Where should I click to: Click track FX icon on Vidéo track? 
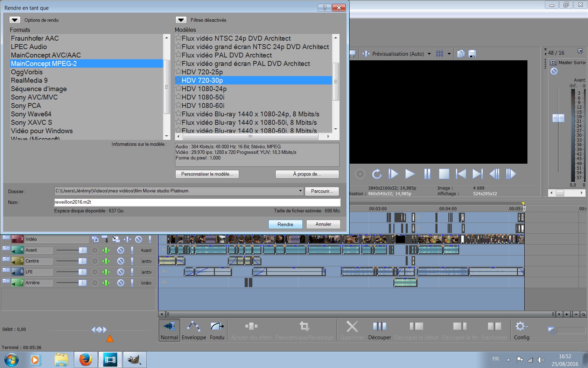(127, 239)
